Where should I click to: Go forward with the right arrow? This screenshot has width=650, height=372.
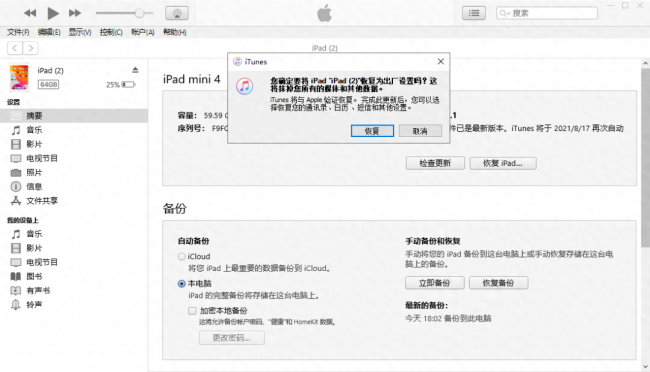point(31,48)
